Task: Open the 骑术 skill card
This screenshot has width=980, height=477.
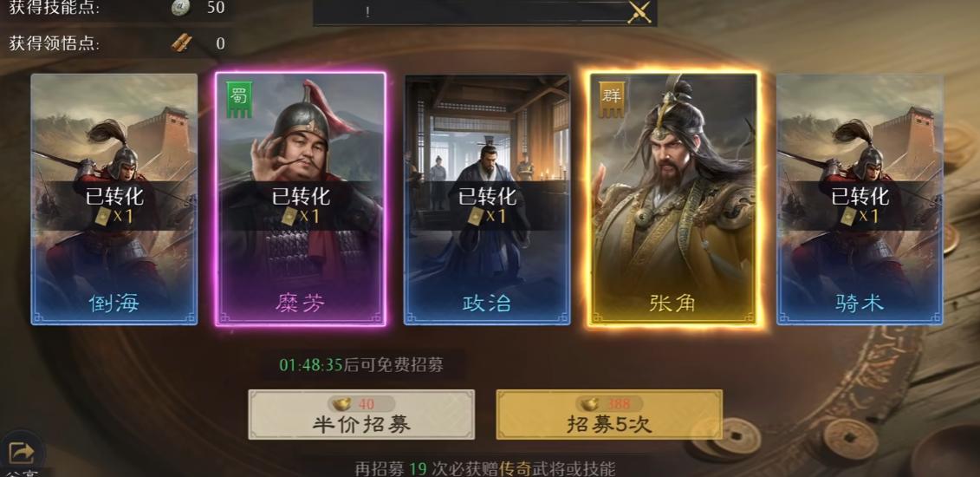Action: 860,199
